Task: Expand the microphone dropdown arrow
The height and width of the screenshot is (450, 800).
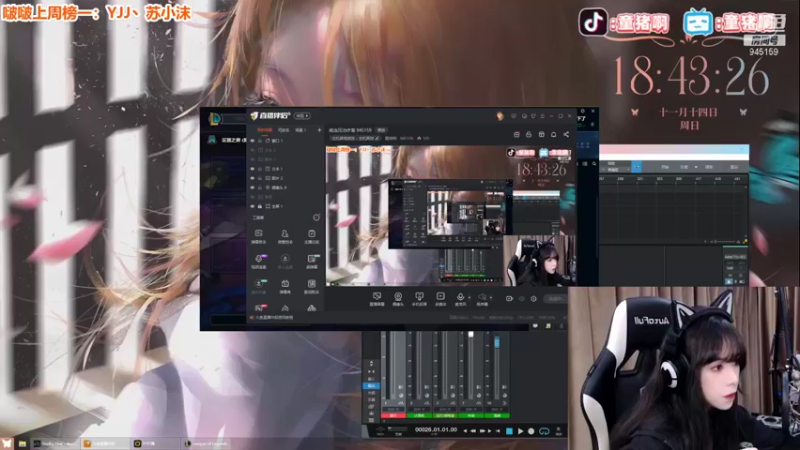Action: pos(469,298)
